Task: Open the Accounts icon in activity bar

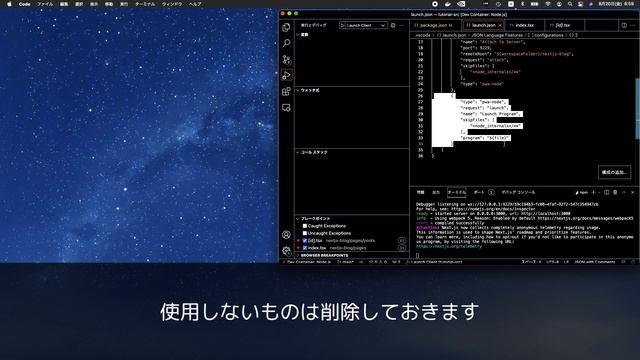Action: [x=286, y=235]
